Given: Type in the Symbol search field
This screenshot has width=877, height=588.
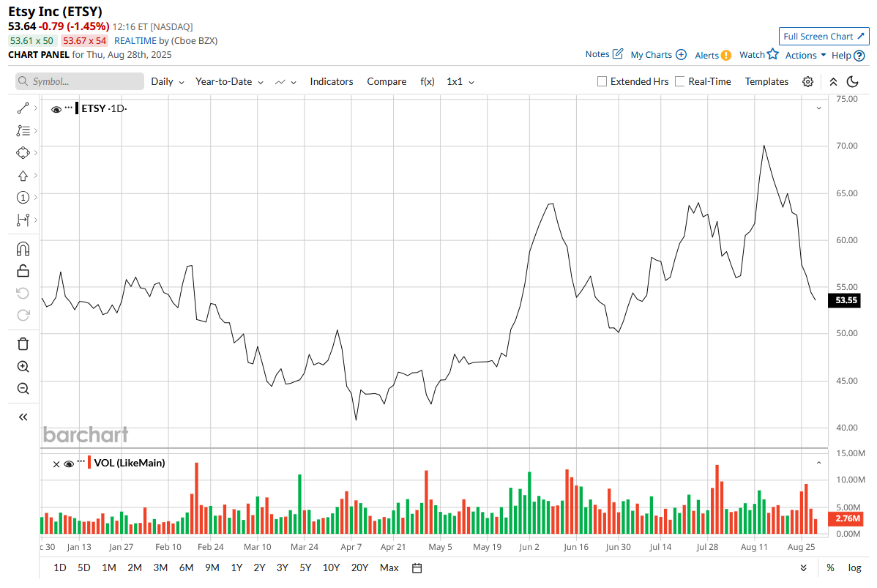Looking at the screenshot, I should (79, 82).
